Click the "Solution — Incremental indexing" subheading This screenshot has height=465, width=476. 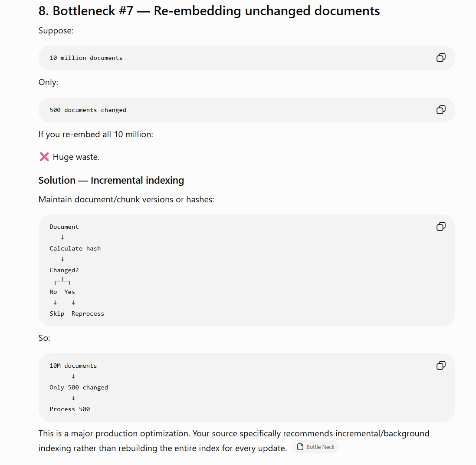pos(111,181)
